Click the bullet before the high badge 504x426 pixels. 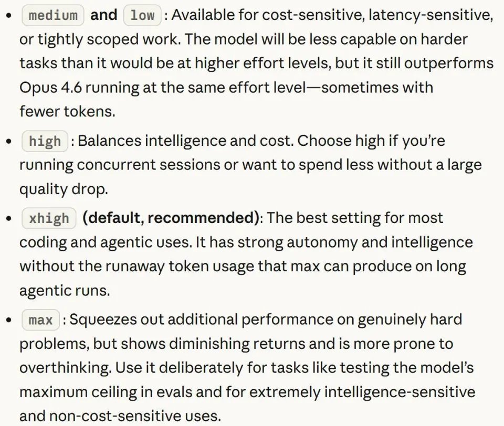pos(7,141)
